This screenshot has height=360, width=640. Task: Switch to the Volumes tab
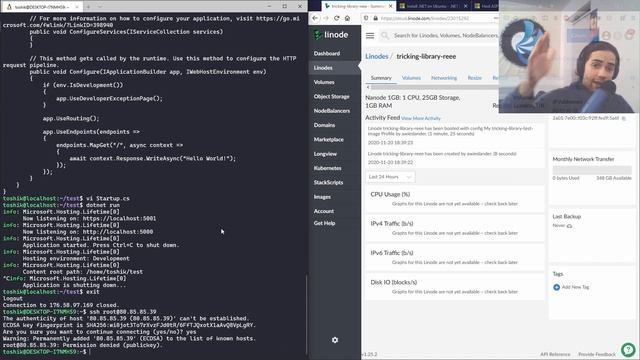click(411, 78)
